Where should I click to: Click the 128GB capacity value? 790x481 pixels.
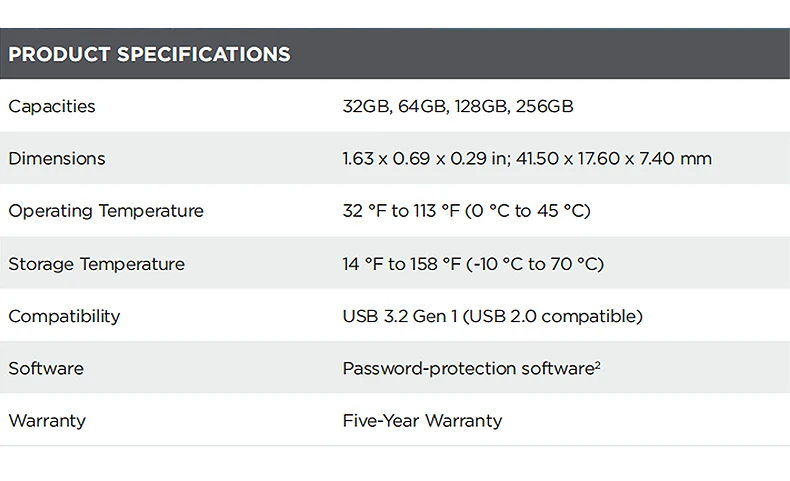click(480, 106)
